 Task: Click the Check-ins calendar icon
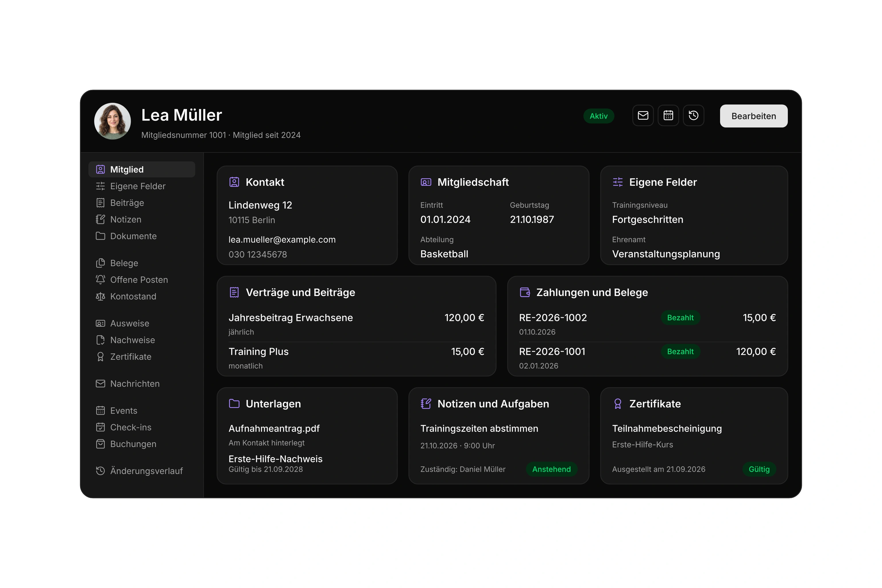(100, 427)
